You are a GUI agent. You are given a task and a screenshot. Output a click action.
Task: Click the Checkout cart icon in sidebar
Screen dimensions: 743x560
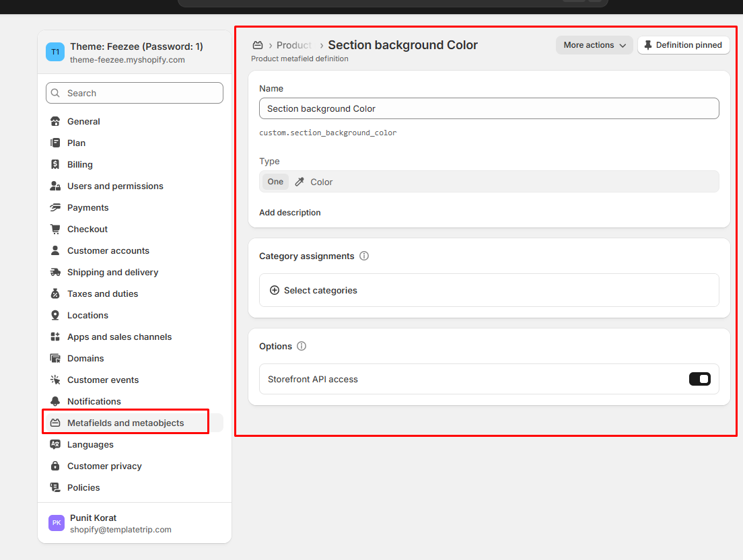tap(55, 229)
